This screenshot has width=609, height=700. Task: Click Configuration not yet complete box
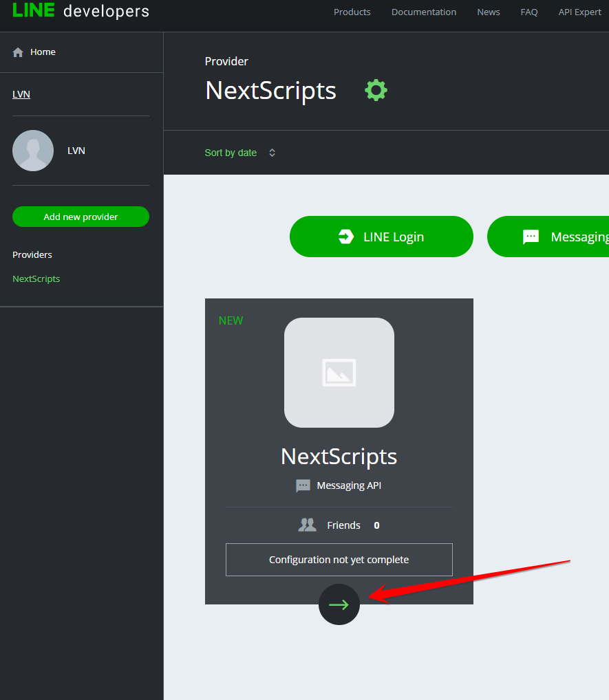coord(339,560)
